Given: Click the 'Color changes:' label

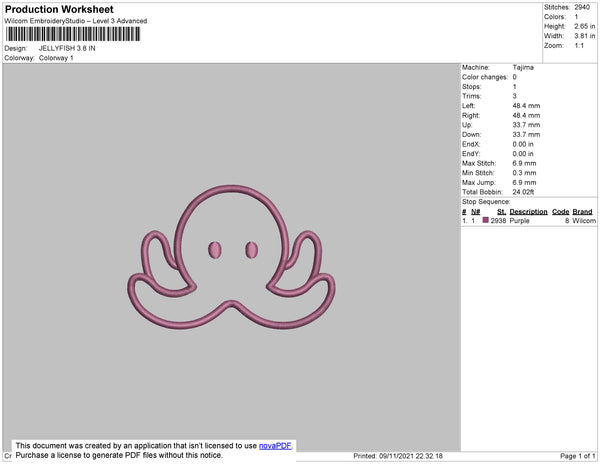Looking at the screenshot, I should (485, 77).
